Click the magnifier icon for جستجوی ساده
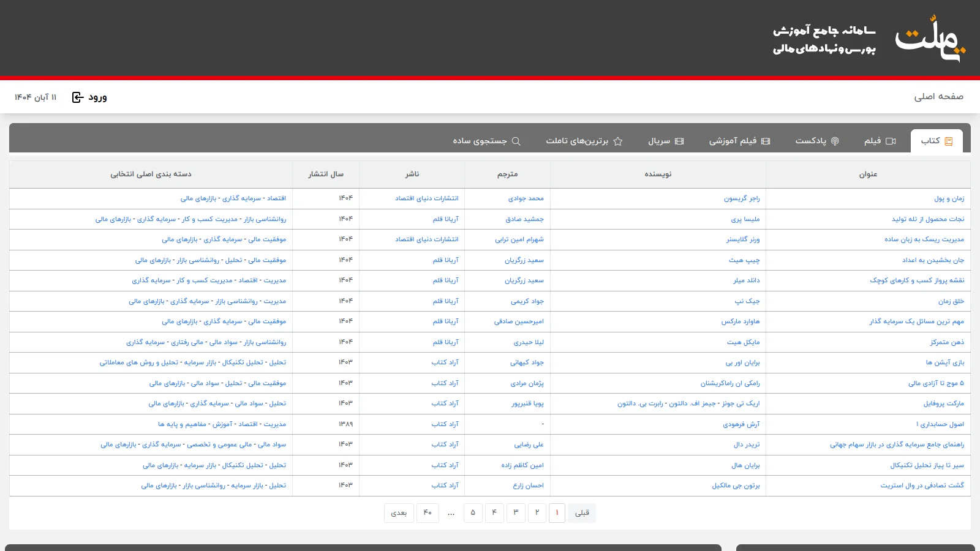Screen dimensions: 980x551 click(x=516, y=141)
